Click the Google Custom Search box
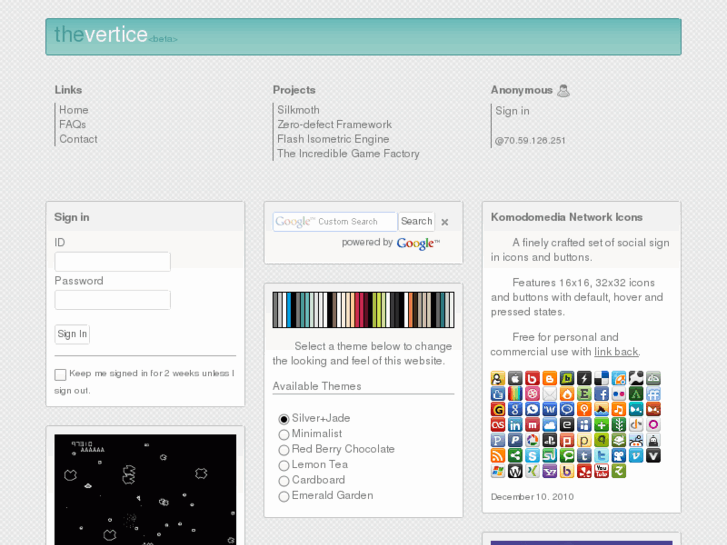This screenshot has width=727, height=545. 335,222
